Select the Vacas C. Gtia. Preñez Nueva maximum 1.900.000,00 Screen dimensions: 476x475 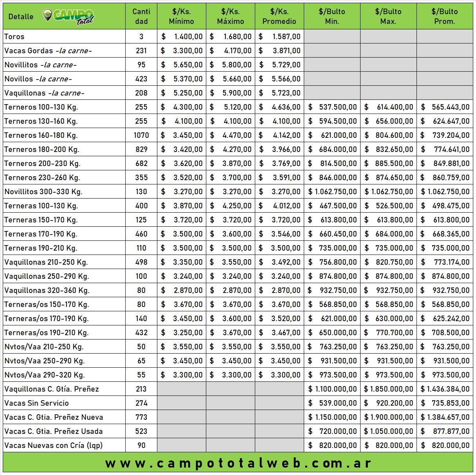(388, 417)
